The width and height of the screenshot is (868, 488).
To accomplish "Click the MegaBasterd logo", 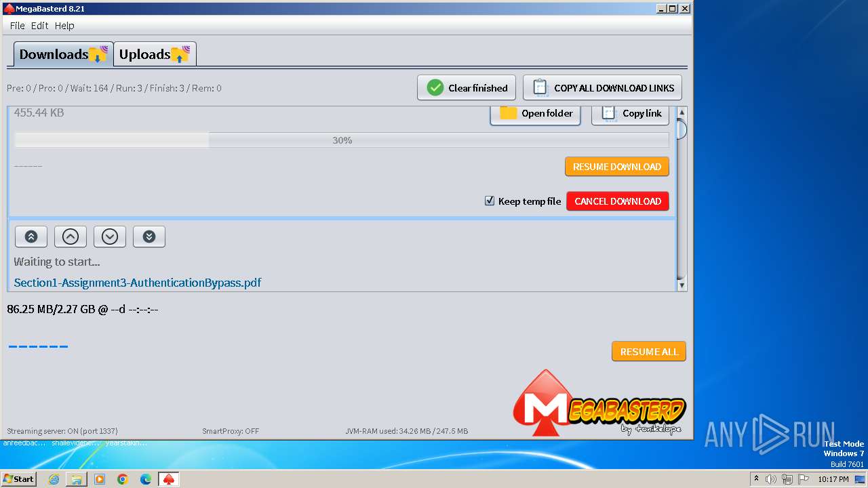I will [599, 404].
